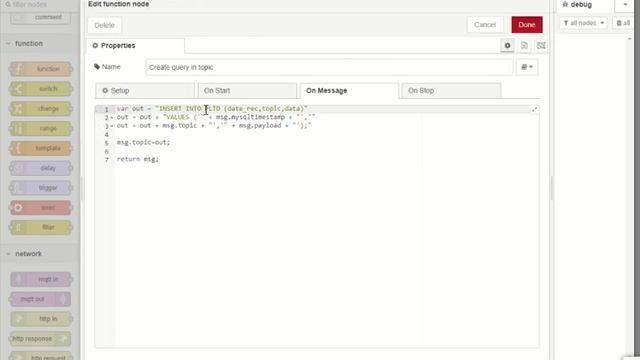This screenshot has height=360, width=640.
Task: Open the 'all nodes' debug filter dropdown
Action: pos(584,23)
